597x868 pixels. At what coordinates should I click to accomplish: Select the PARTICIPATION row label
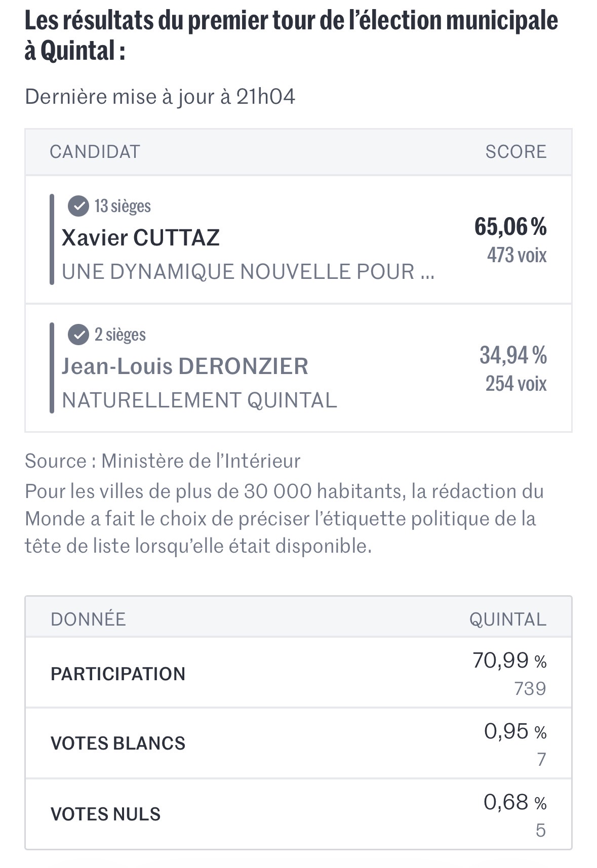point(118,674)
